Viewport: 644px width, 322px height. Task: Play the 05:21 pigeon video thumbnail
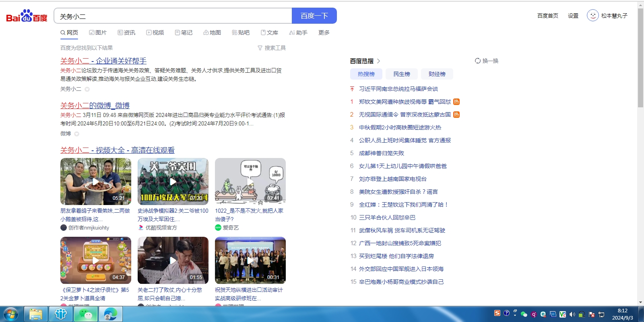(x=96, y=181)
